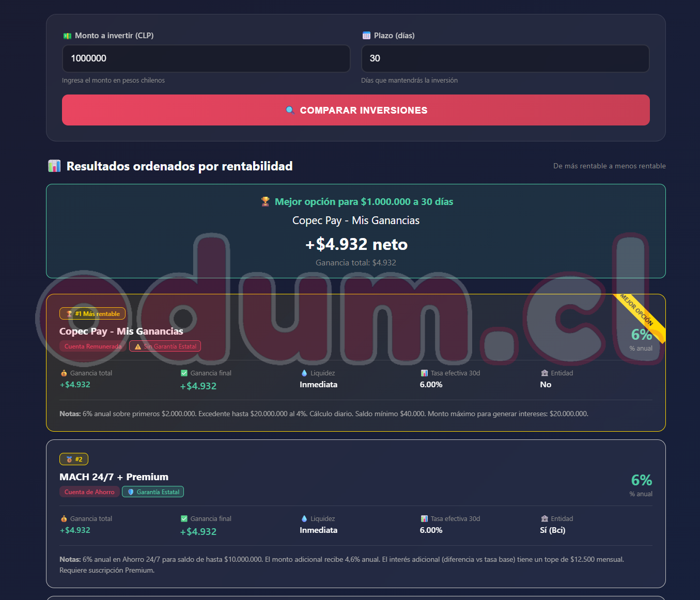Focus the Plazo (días) input field
Viewport: 700px width, 600px height.
505,58
